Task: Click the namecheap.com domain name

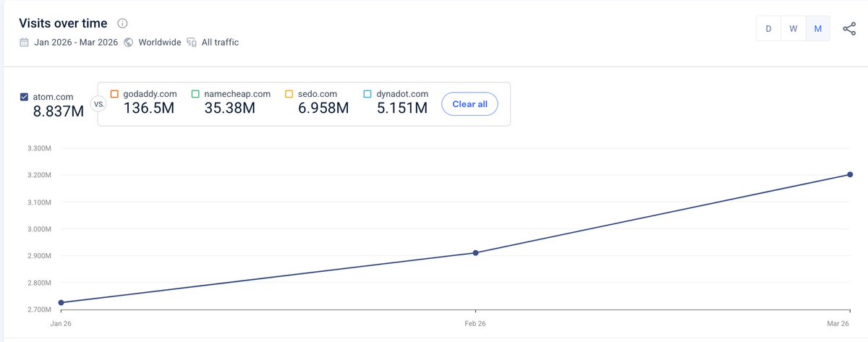Action: click(x=237, y=94)
